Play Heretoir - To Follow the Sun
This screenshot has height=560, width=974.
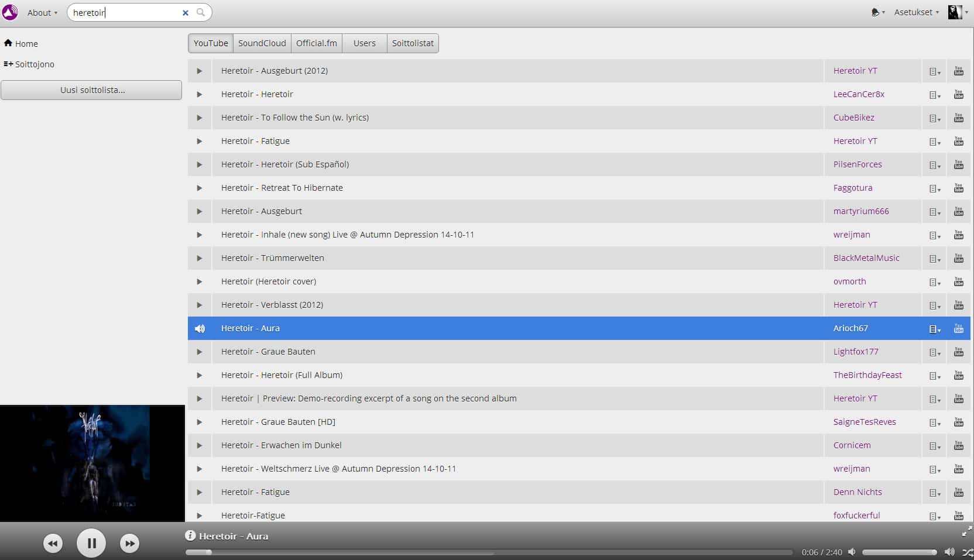pos(200,118)
